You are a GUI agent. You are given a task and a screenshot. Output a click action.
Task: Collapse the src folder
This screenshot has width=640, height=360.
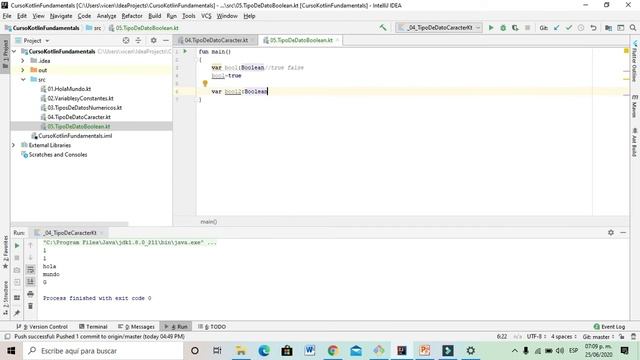pyautogui.click(x=23, y=80)
